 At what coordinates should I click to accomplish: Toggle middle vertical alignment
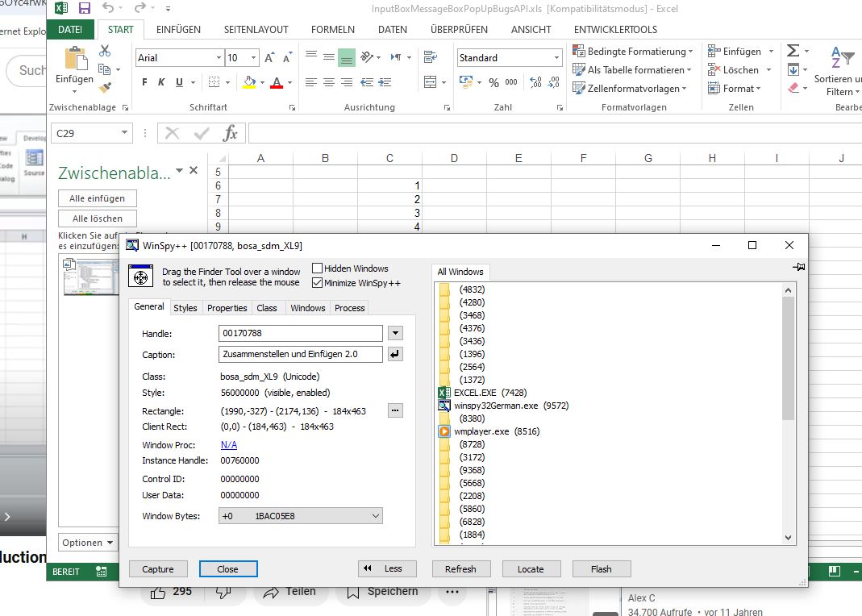[329, 56]
